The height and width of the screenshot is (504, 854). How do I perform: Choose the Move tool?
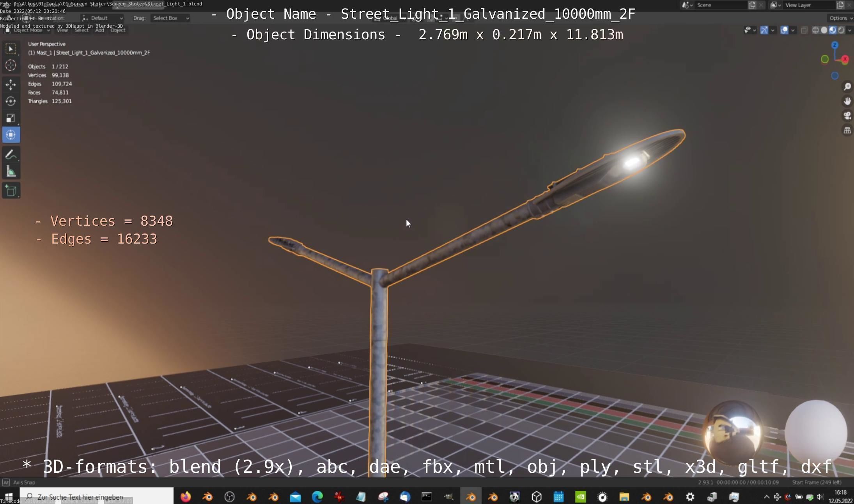tap(11, 85)
